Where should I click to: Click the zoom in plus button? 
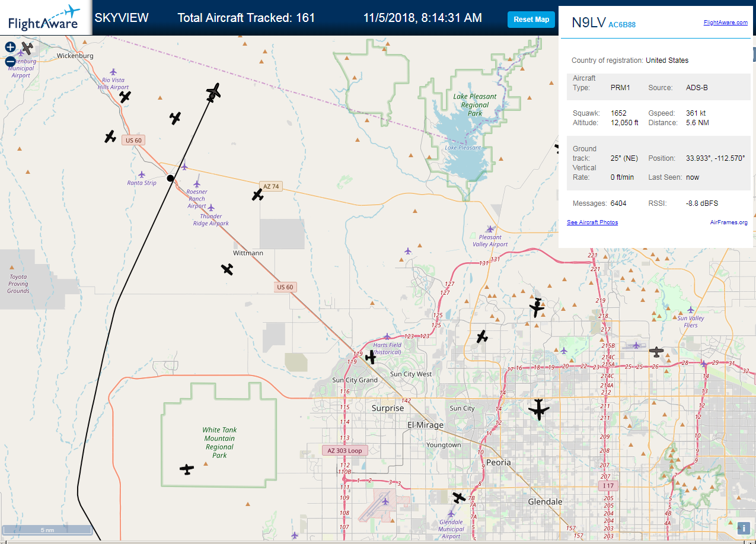[x=10, y=47]
